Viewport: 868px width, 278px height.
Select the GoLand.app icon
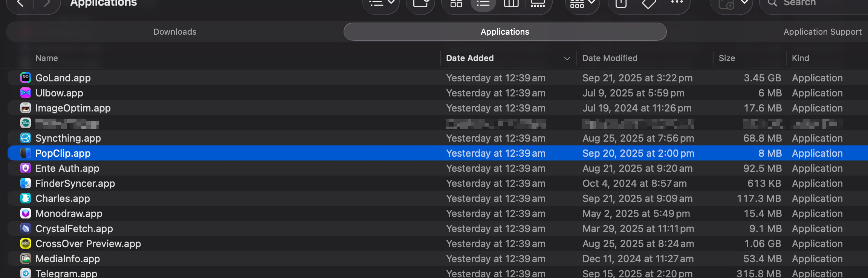[25, 78]
